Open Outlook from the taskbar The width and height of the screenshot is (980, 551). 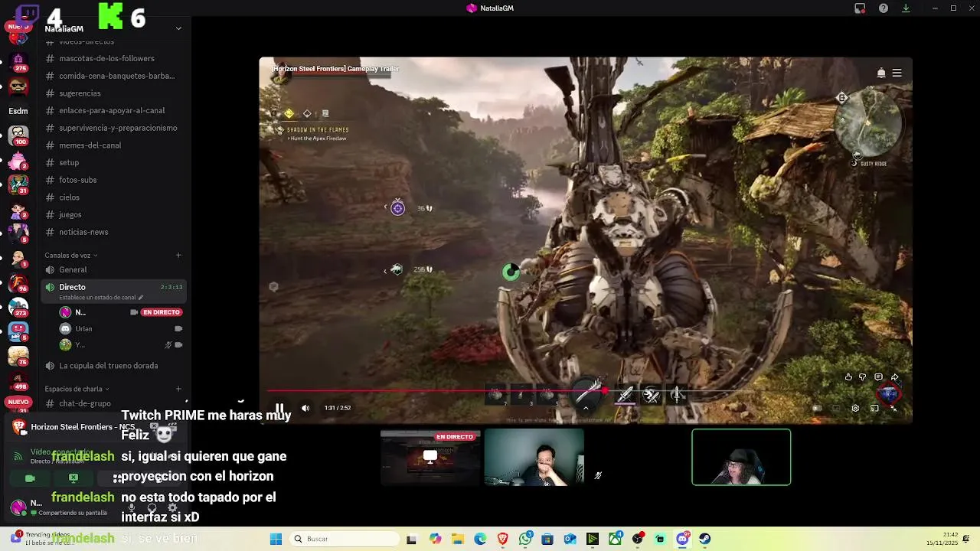[570, 539]
